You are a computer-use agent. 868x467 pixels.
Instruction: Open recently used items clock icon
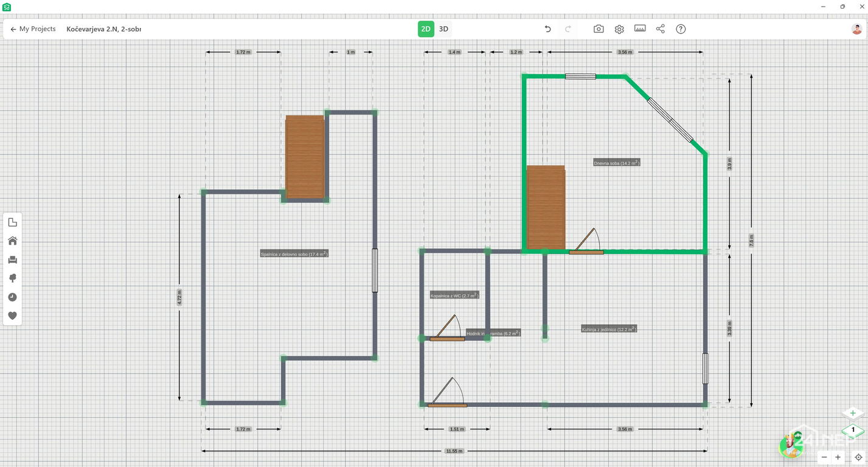pyautogui.click(x=12, y=297)
